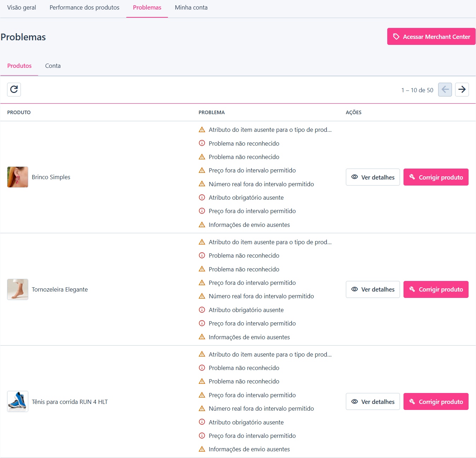Viewport: 476px width, 458px height.
Task: Click Corrigir produto for Brinco Simples
Action: click(436, 177)
